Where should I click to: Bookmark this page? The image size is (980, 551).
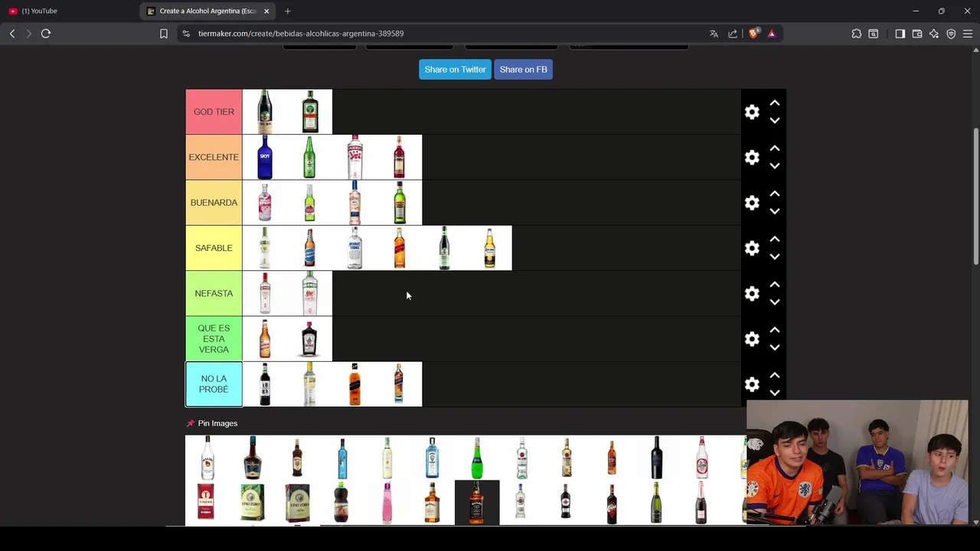pyautogui.click(x=164, y=34)
